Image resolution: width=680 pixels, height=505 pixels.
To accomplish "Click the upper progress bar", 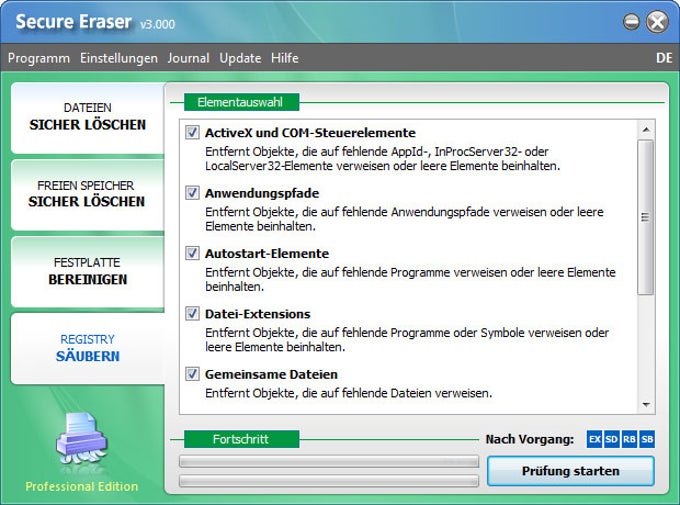I will [328, 461].
